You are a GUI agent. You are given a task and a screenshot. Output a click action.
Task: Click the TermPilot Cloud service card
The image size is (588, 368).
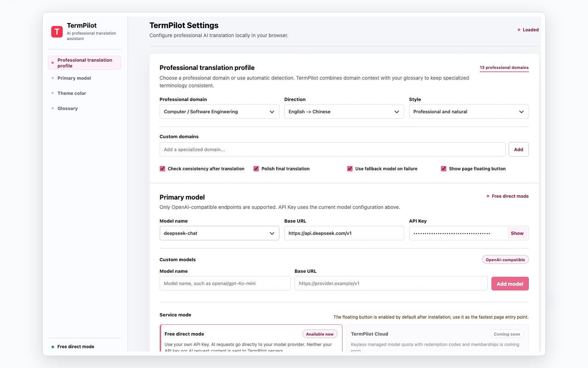tap(437, 339)
